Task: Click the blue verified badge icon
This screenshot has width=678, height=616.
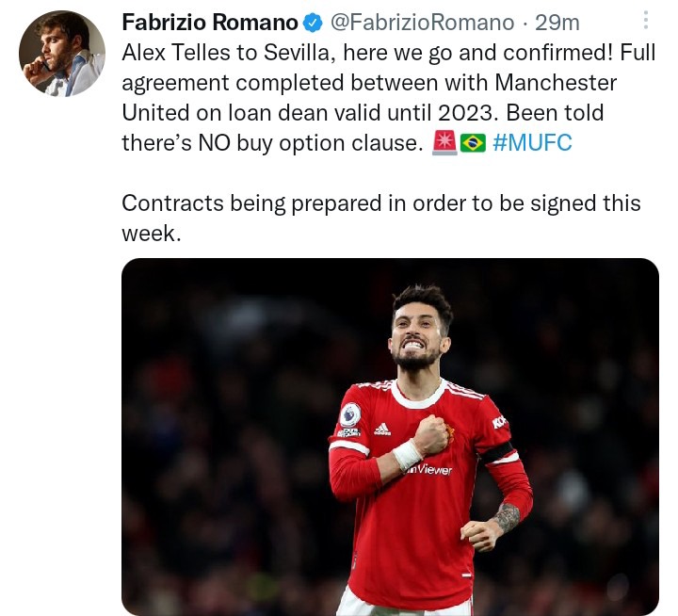Action: [313, 23]
